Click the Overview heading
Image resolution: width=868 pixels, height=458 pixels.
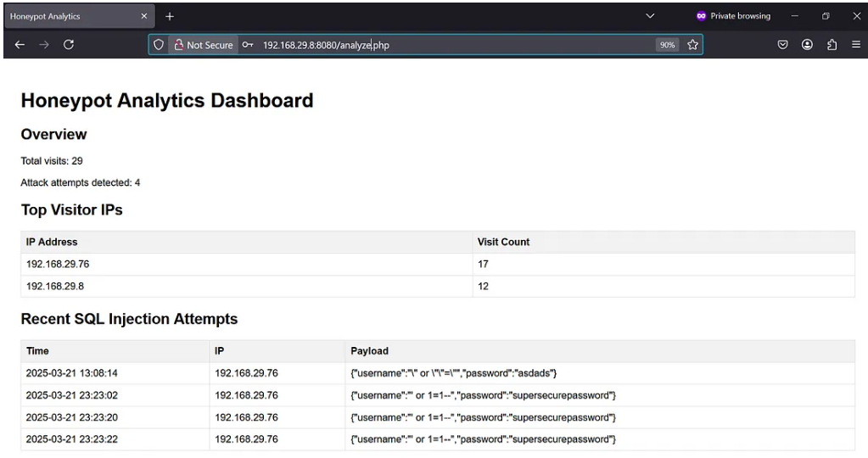53,134
